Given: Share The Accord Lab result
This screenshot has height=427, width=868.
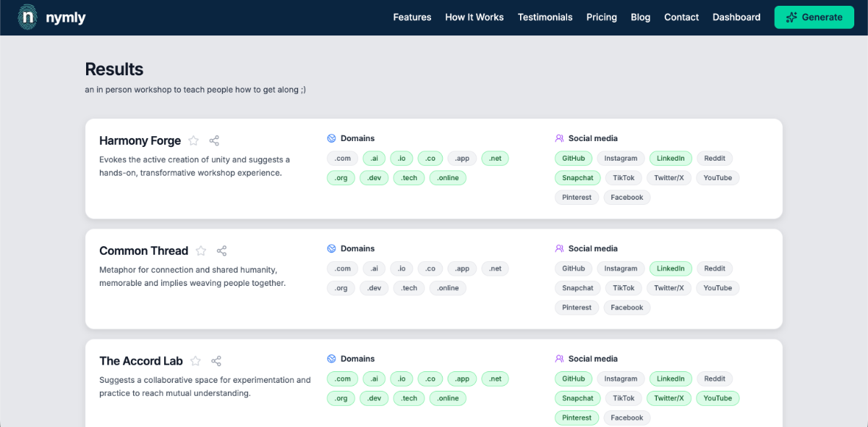Looking at the screenshot, I should (216, 361).
